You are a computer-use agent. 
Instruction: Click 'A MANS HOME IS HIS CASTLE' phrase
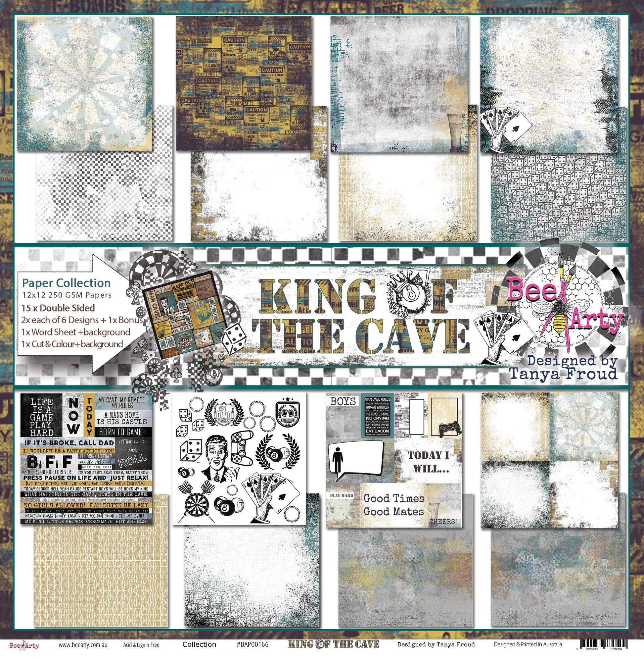point(121,418)
